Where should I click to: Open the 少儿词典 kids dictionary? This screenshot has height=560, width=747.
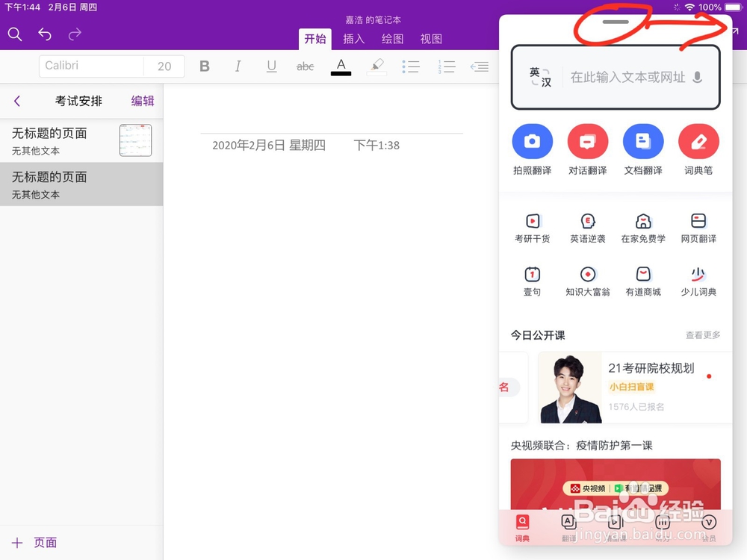(x=698, y=282)
